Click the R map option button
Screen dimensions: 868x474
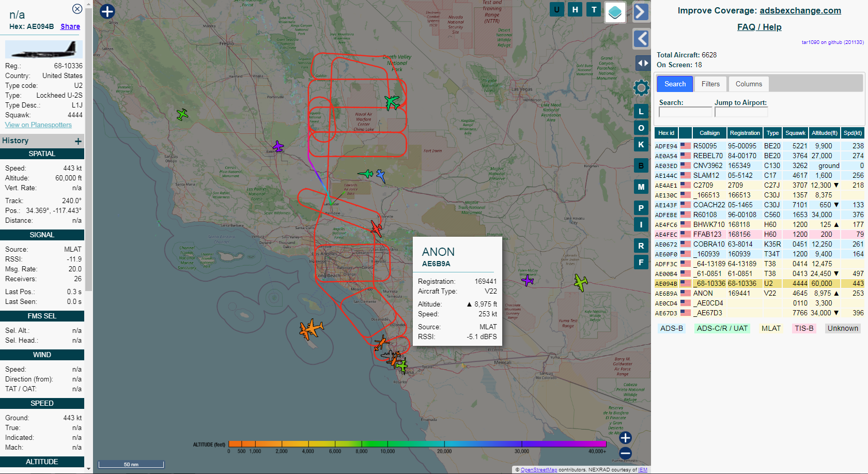(641, 246)
